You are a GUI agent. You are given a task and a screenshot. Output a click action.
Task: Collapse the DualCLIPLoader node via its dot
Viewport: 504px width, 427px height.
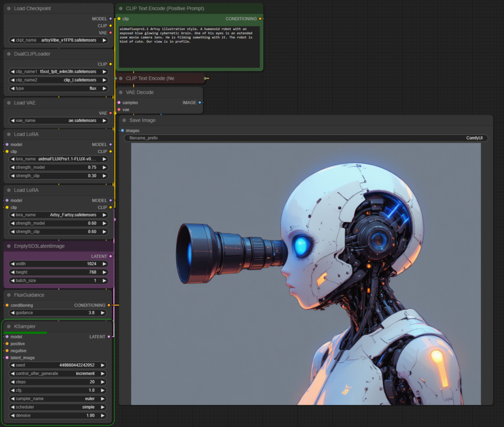9,54
